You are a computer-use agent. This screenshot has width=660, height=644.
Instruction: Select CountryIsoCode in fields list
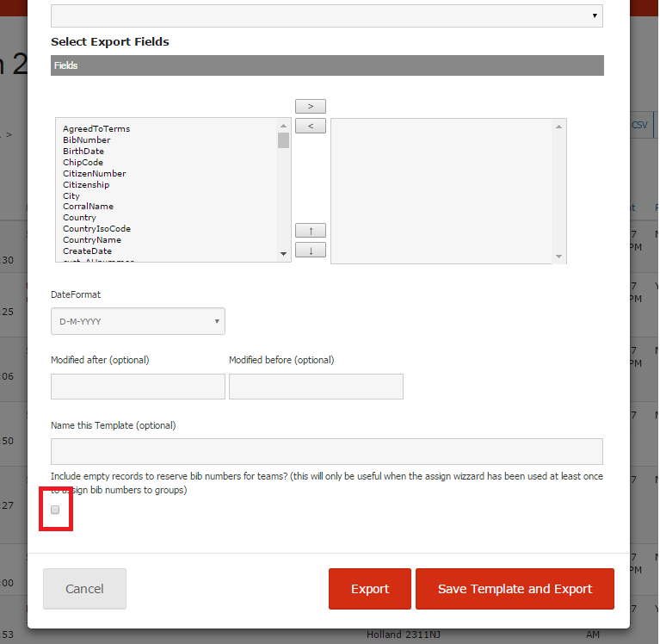coord(97,229)
